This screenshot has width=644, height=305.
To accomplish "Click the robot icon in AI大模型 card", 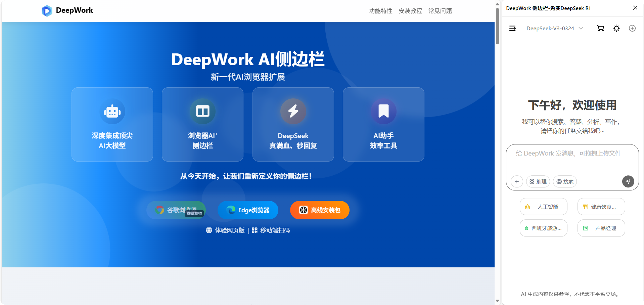I will [112, 111].
